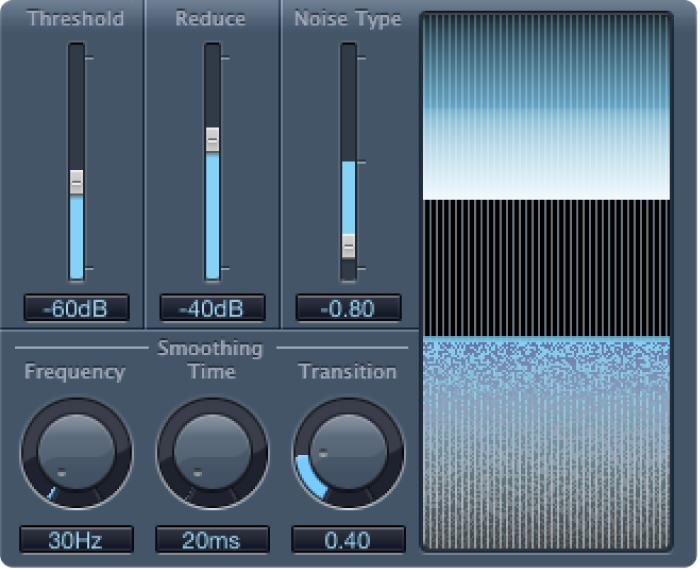Click the black band in the graphic display
Screen dimensions: 700x569
point(545,267)
